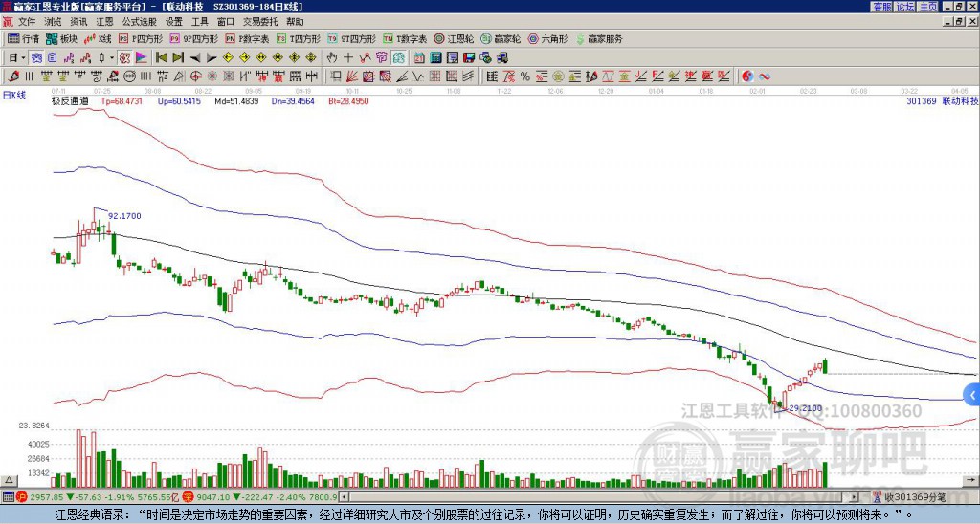
Task: Click the blue-red infinity wave icon
Action: (765, 76)
